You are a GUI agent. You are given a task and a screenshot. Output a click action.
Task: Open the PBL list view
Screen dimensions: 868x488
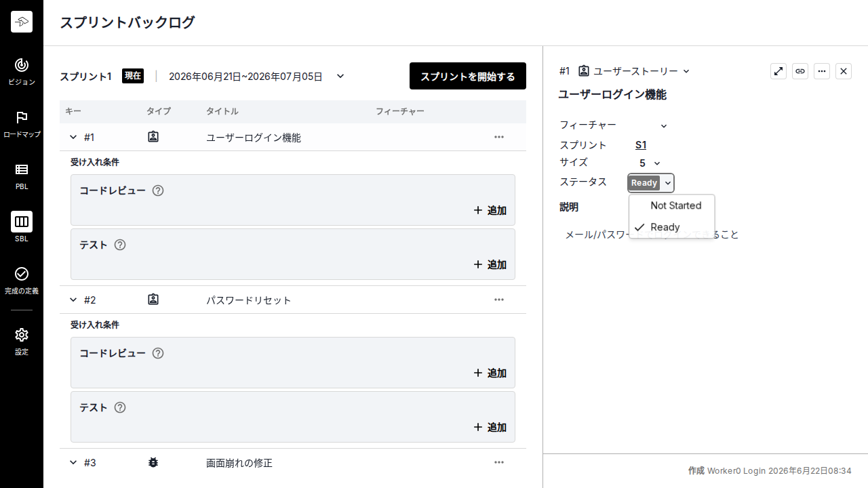click(x=22, y=176)
